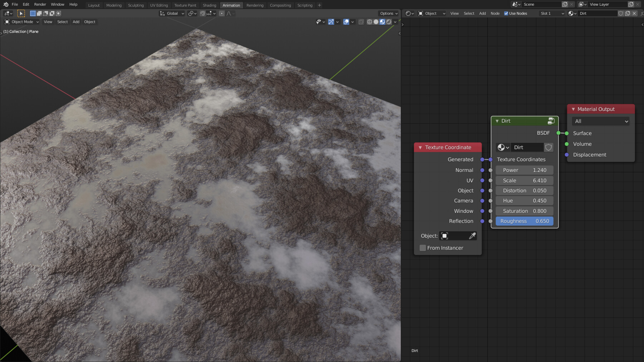The height and width of the screenshot is (362, 644).
Task: Enable the From Instancer checkbox
Action: pos(423,248)
